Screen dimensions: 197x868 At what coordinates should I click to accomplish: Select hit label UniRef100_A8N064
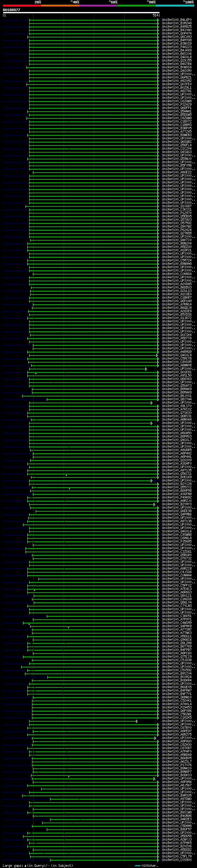pyautogui.click(x=176, y=419)
